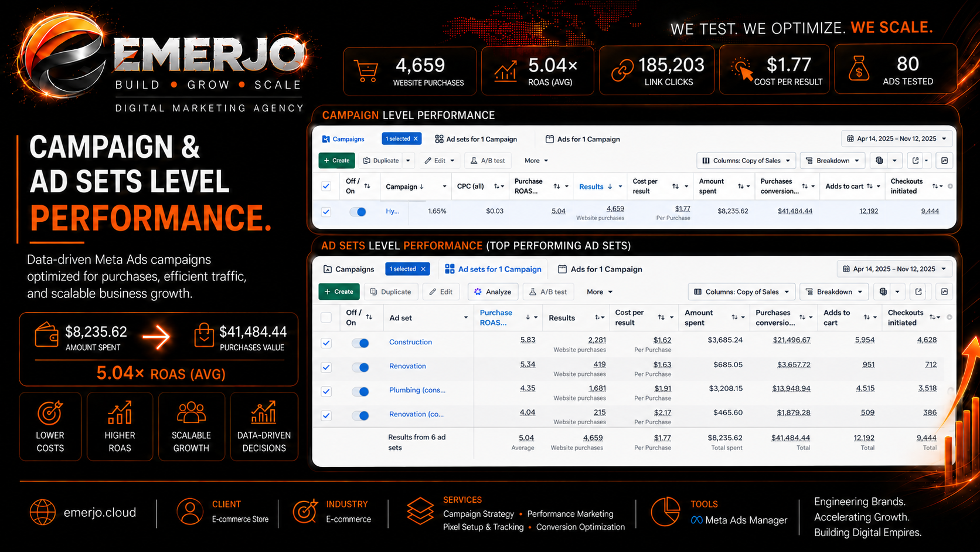980x552 pixels.
Task: Click the Lower Costs target icon
Action: (50, 413)
